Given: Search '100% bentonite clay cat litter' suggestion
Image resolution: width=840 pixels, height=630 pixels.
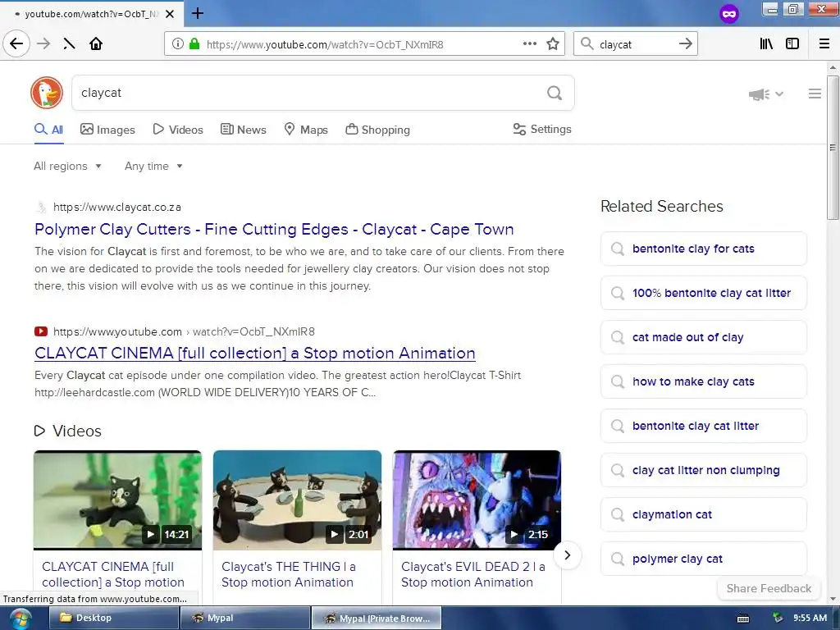Looking at the screenshot, I should pos(703,293).
